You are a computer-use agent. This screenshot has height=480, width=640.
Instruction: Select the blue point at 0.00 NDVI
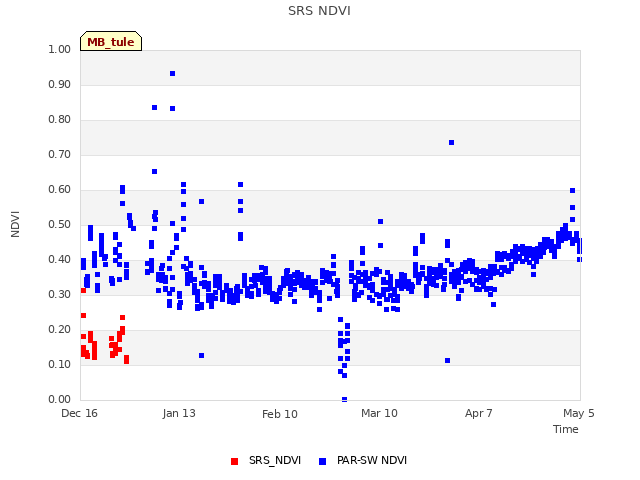[x=344, y=399]
